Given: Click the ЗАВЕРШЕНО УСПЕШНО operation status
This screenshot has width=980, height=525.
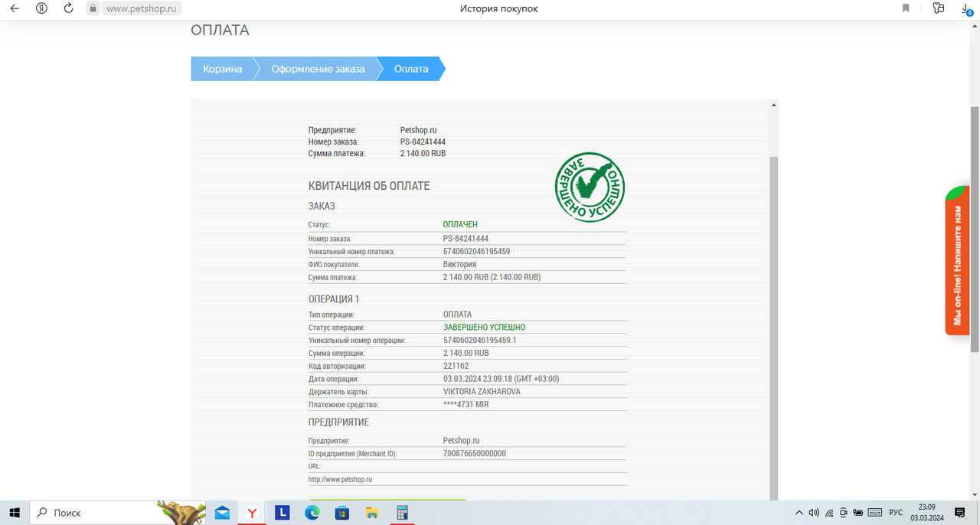Looking at the screenshot, I should click(x=484, y=328).
